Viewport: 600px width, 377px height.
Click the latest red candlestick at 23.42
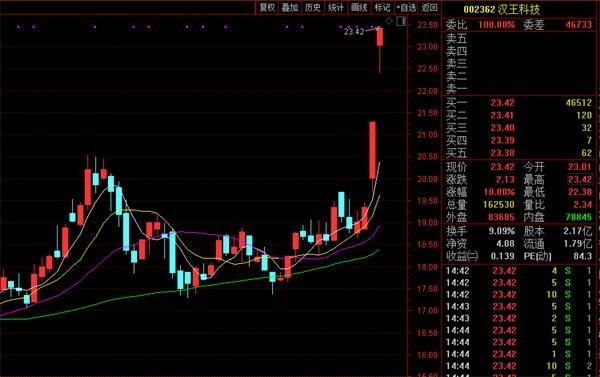click(380, 37)
